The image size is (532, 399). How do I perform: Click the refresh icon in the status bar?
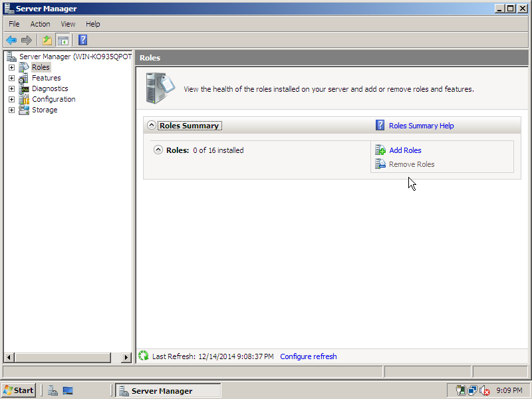pos(144,356)
